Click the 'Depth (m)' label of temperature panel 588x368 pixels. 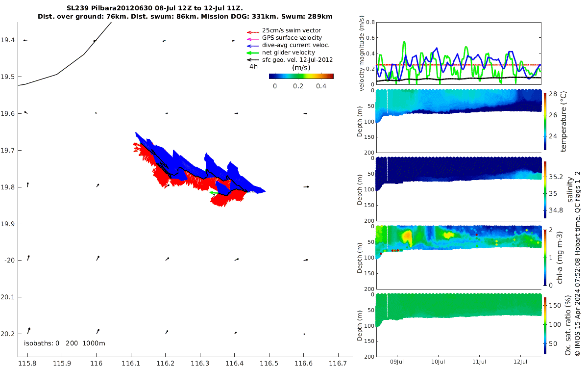tap(360, 121)
